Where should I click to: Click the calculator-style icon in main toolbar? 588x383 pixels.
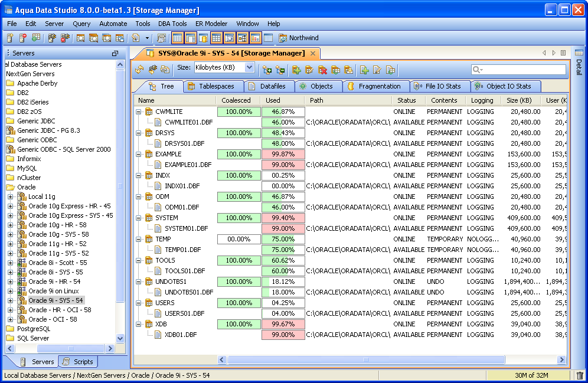tap(161, 38)
